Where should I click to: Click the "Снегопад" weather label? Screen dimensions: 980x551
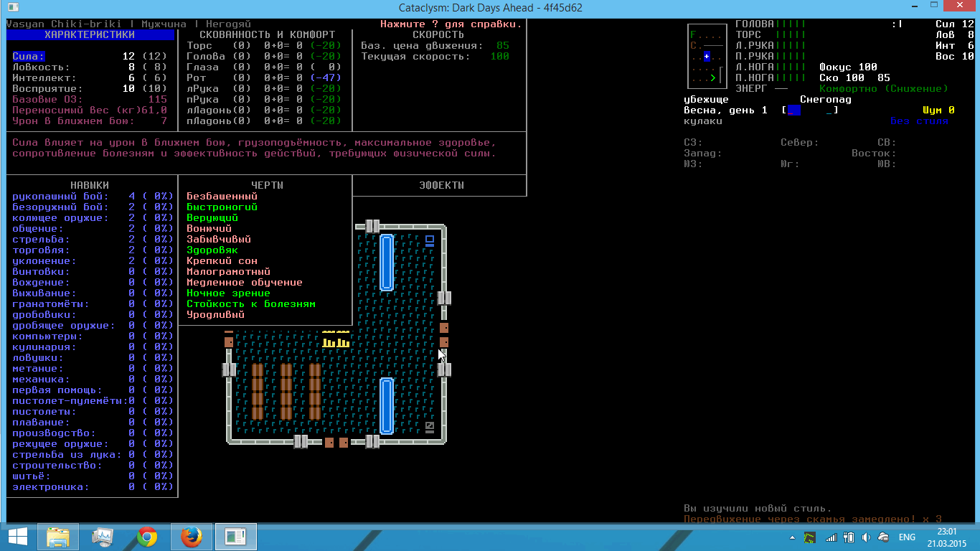[x=826, y=99]
